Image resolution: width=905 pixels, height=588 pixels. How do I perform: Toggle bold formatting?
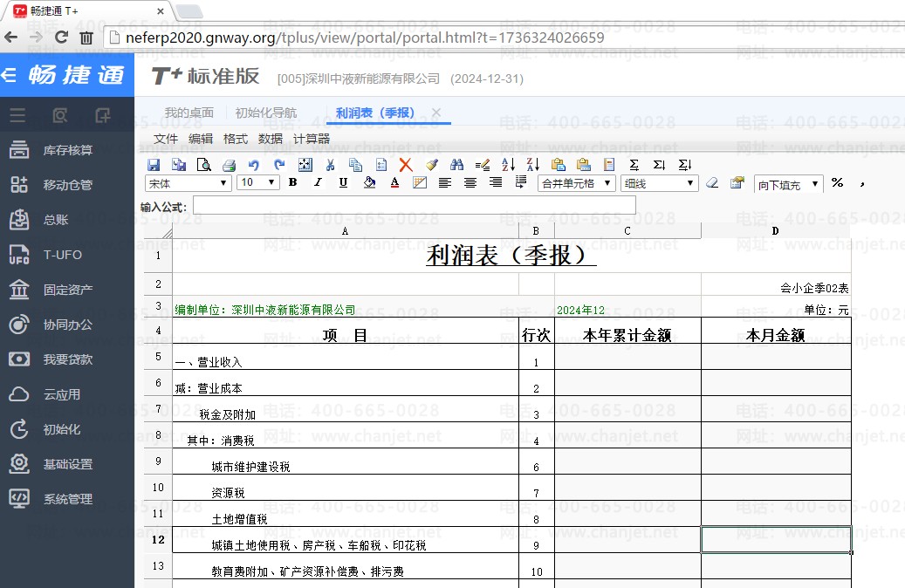click(292, 183)
